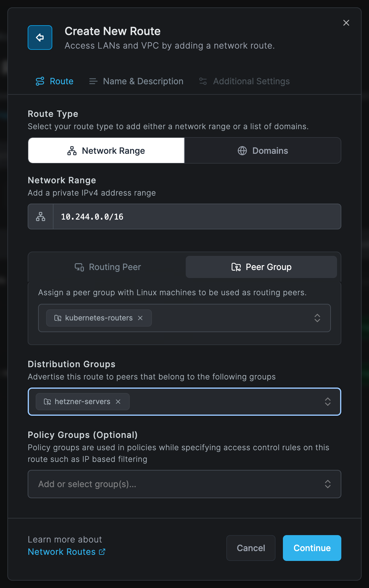The height and width of the screenshot is (588, 369).
Task: Click the Continue button
Action: [312, 548]
